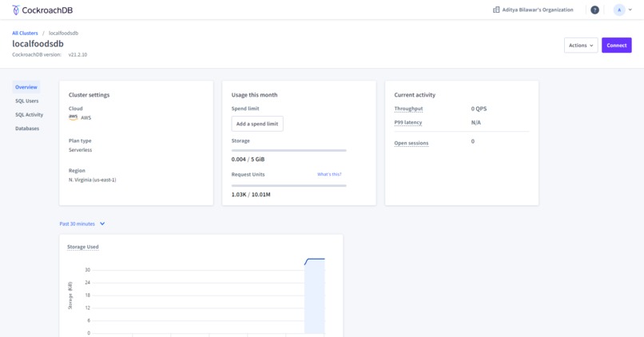644x337 pixels.
Task: Click Add a spend limit button
Action: [x=257, y=124]
